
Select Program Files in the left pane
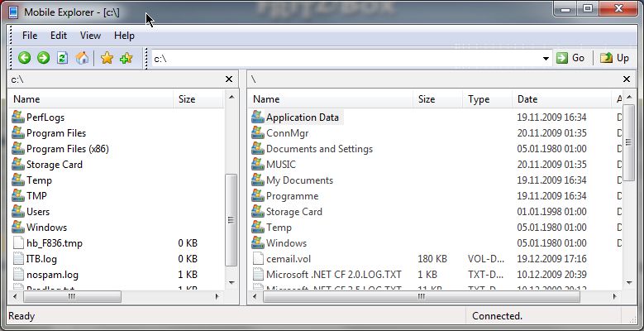tap(56, 133)
